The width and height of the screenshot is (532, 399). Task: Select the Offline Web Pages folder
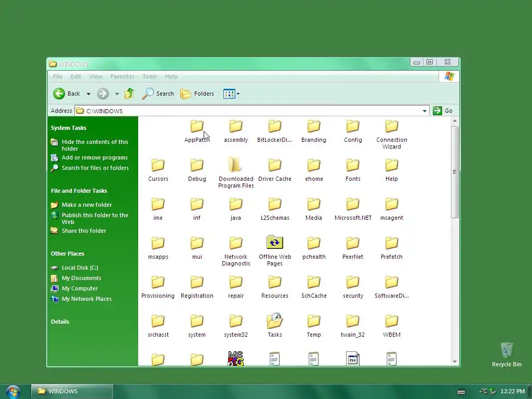pyautogui.click(x=275, y=251)
